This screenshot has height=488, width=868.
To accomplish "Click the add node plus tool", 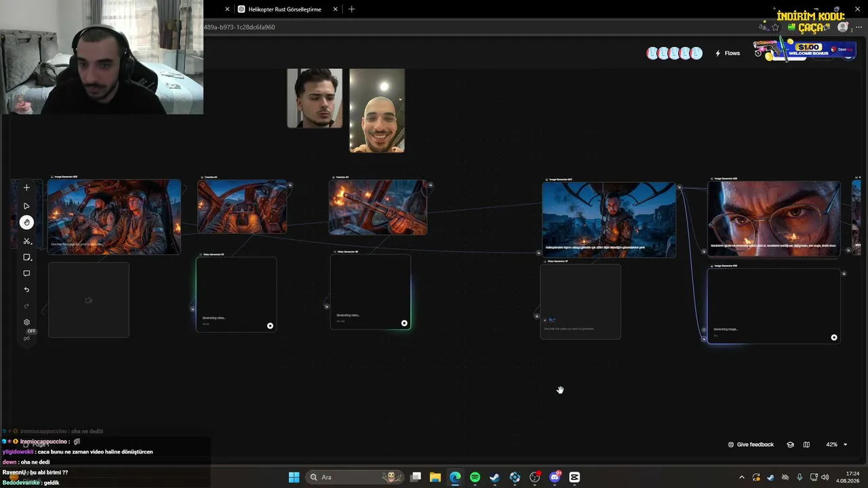I will (x=26, y=188).
